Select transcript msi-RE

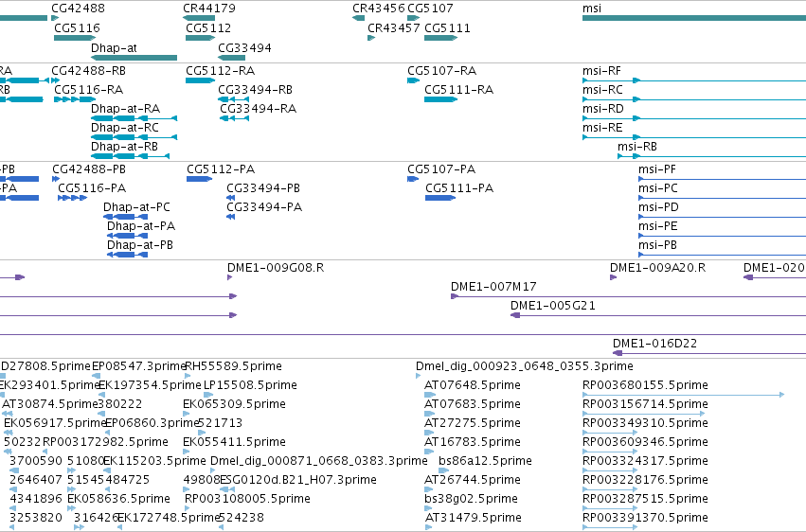pos(694,137)
